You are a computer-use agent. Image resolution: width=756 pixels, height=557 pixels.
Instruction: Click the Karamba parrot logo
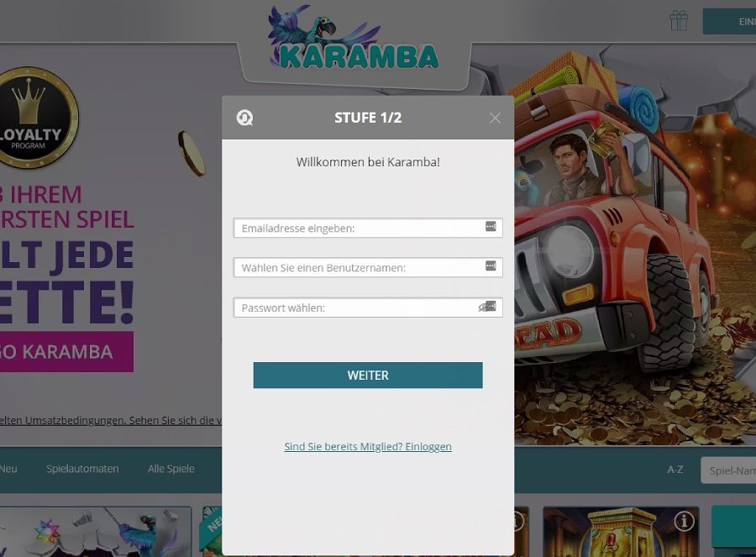tap(353, 39)
